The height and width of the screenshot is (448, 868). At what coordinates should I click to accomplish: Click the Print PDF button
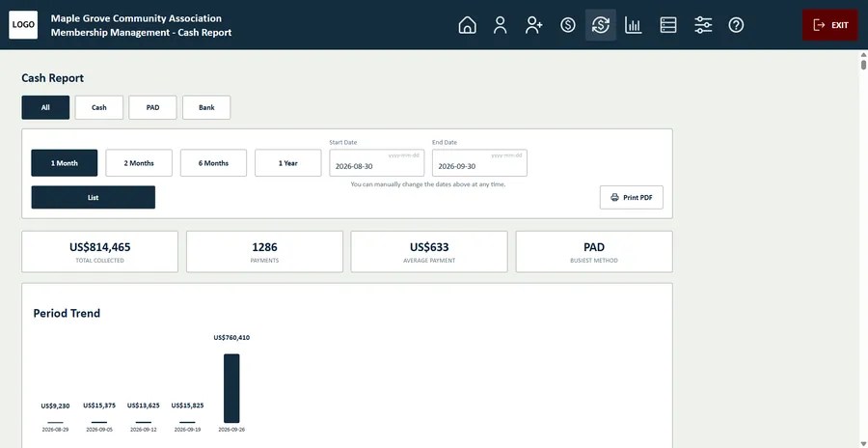[x=631, y=197]
